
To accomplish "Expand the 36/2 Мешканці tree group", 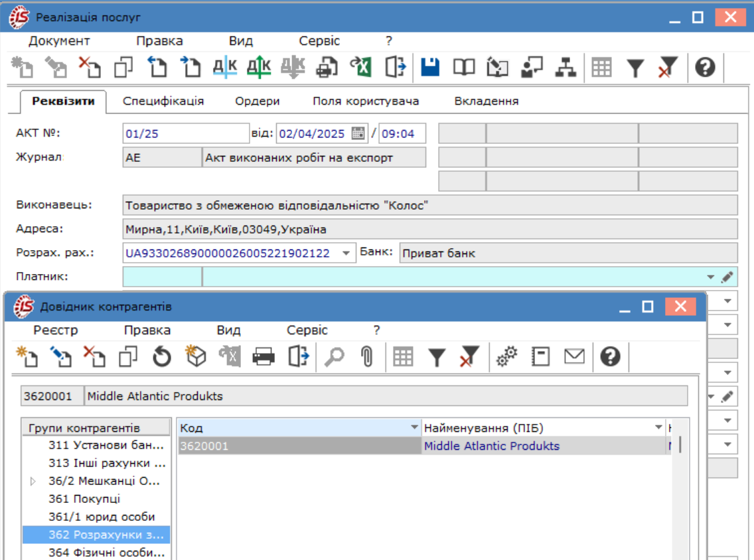I will (x=33, y=481).
